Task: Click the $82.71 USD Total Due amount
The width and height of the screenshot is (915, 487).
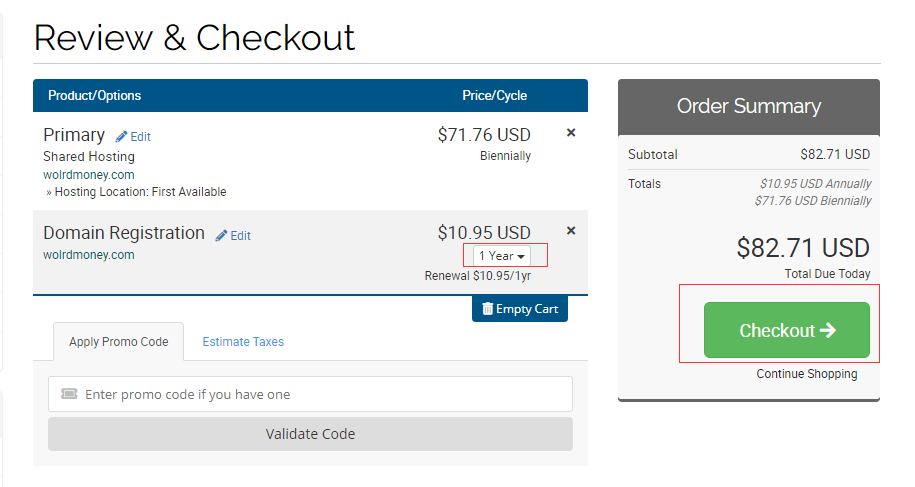Action: click(803, 247)
